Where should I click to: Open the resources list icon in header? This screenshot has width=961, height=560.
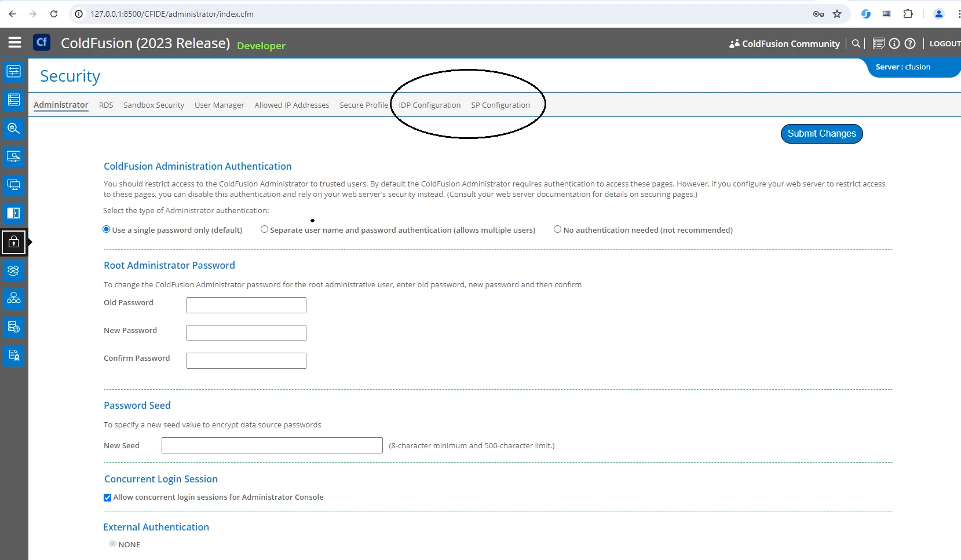[x=878, y=43]
